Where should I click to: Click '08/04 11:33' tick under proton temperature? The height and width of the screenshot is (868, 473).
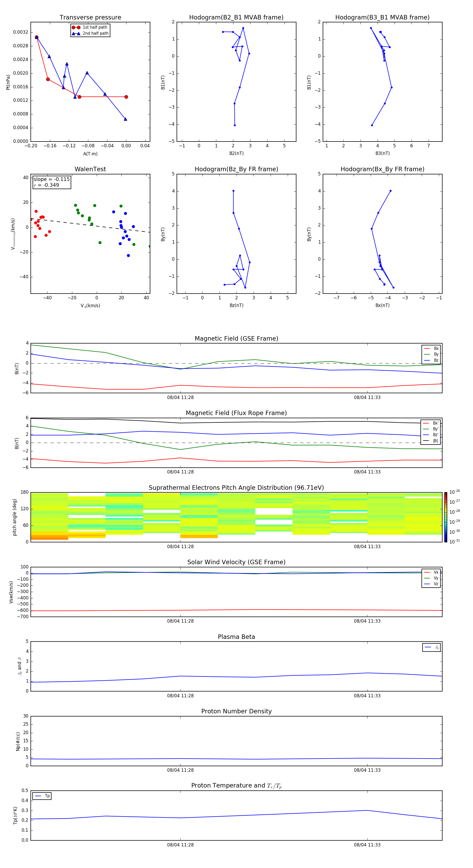(367, 845)
